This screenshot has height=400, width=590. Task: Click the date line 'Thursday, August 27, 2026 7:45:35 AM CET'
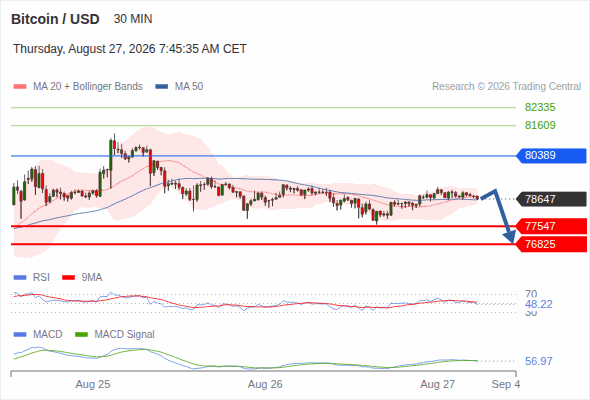point(130,49)
